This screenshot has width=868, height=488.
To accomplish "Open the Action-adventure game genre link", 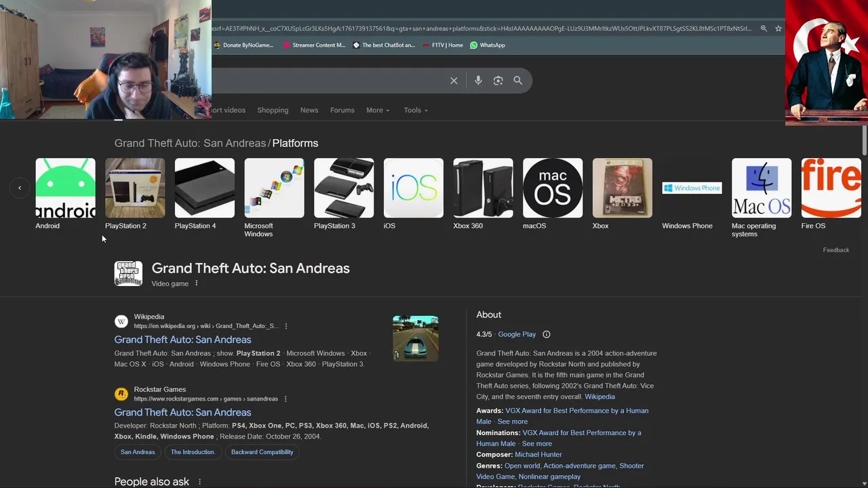I will 579,466.
